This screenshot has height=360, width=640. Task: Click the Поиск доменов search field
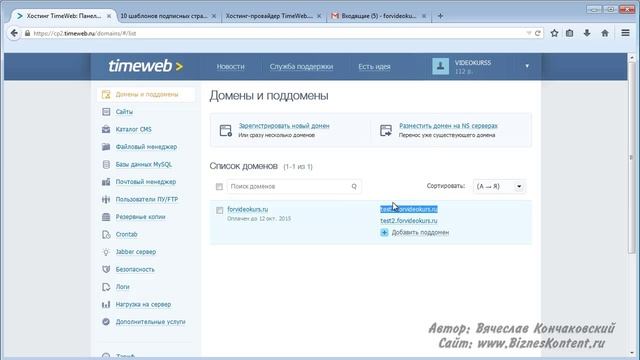(x=294, y=187)
